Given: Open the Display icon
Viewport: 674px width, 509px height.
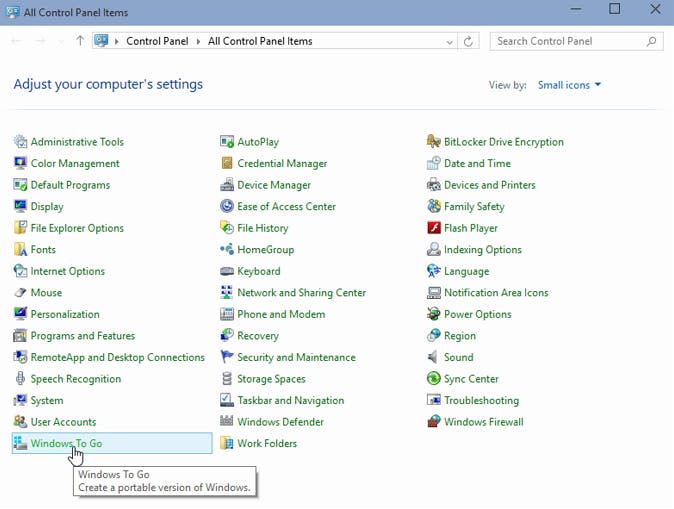Looking at the screenshot, I should coord(20,206).
